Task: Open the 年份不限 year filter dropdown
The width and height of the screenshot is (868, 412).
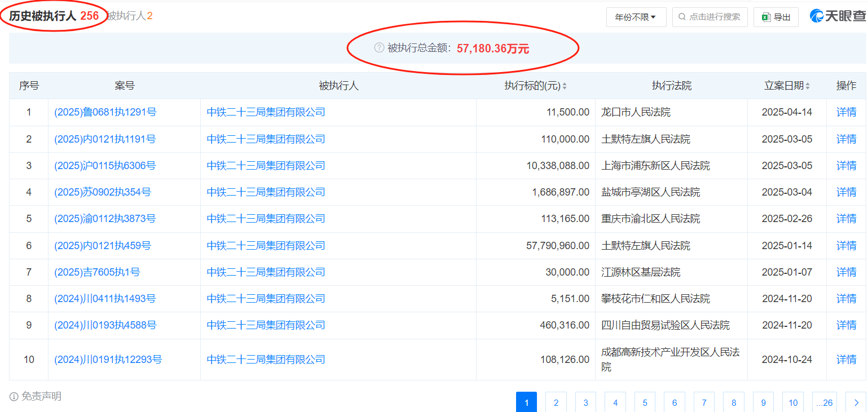Action: (636, 17)
